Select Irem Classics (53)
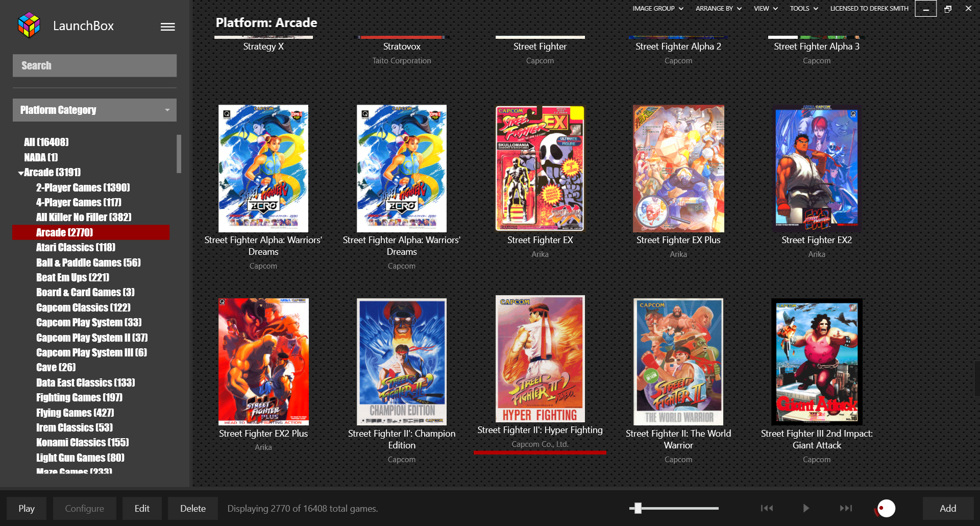This screenshot has width=980, height=526. (75, 427)
